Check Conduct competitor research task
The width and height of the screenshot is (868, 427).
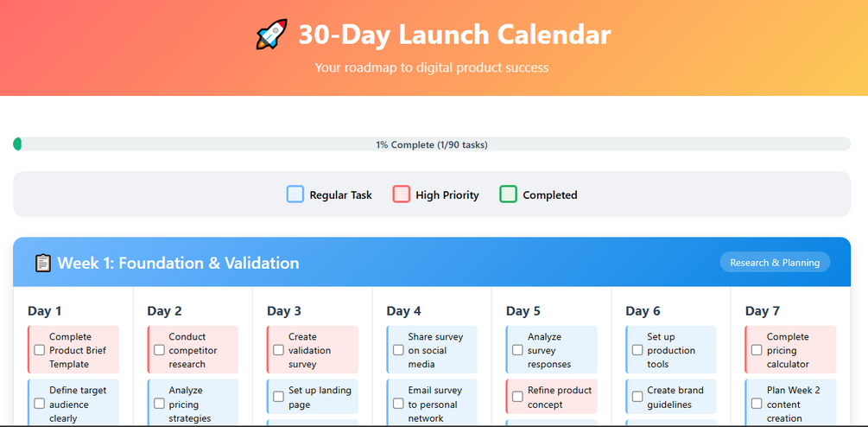click(159, 350)
